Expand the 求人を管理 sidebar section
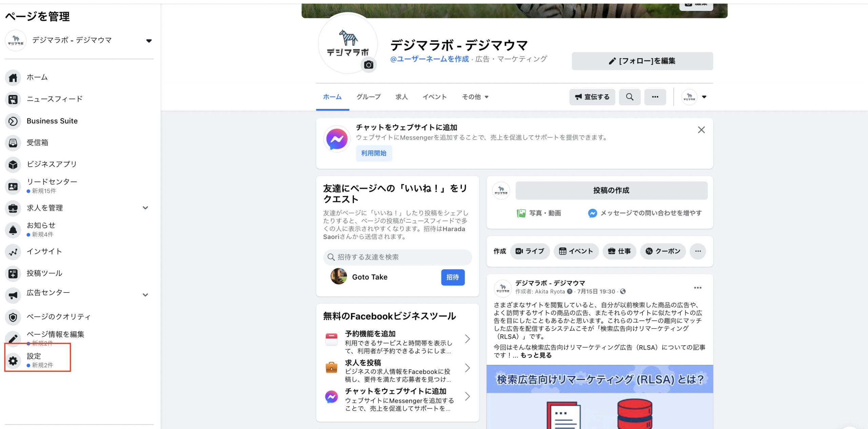The height and width of the screenshot is (429, 868). pyautogui.click(x=145, y=208)
